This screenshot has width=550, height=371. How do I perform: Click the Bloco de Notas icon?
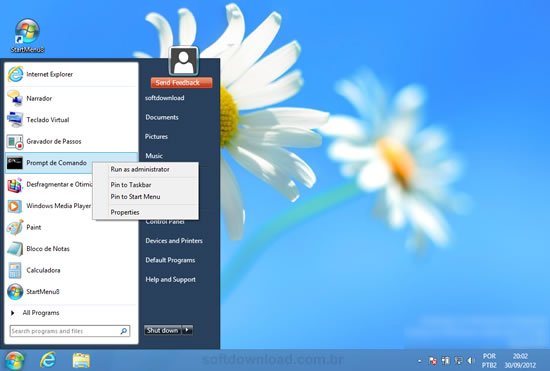pyautogui.click(x=15, y=249)
